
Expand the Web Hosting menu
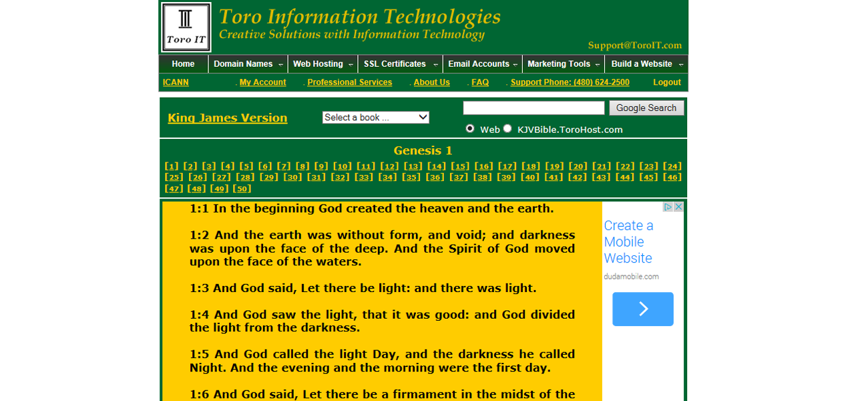(x=323, y=64)
